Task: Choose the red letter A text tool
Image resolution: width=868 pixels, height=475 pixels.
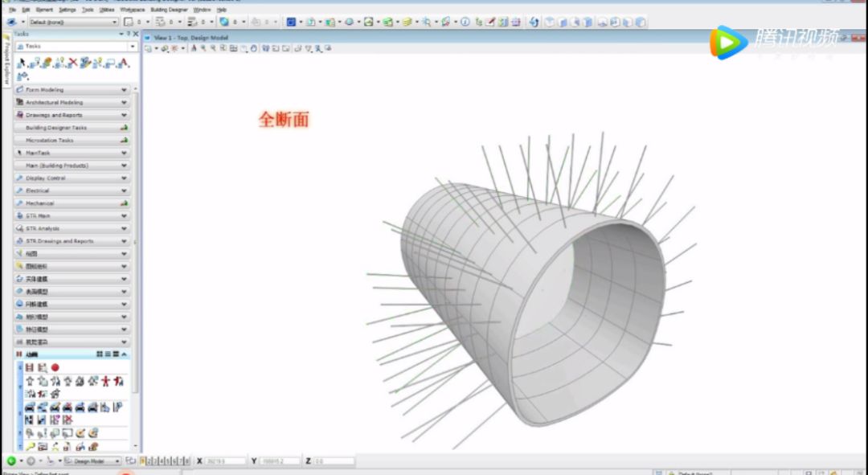Action: tap(125, 63)
